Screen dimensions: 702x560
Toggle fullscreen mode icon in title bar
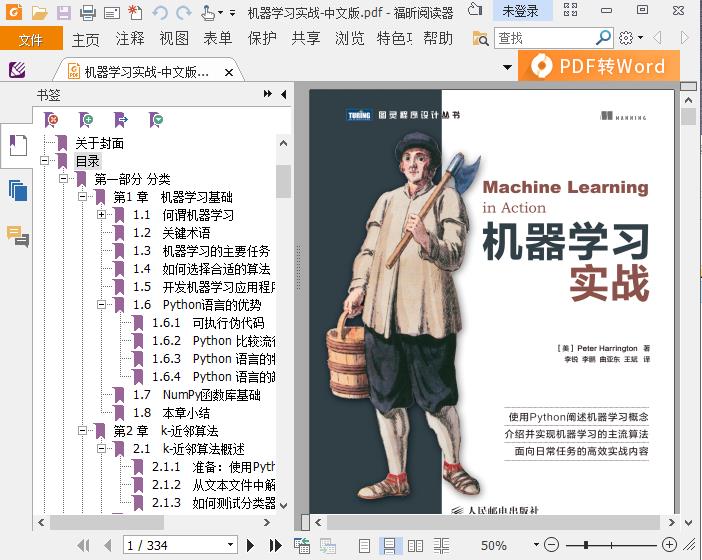(570, 9)
